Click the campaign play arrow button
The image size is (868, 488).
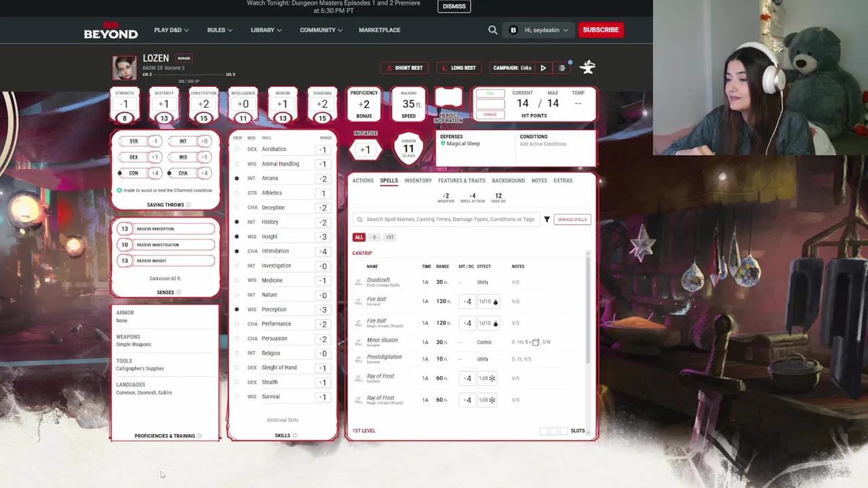542,68
